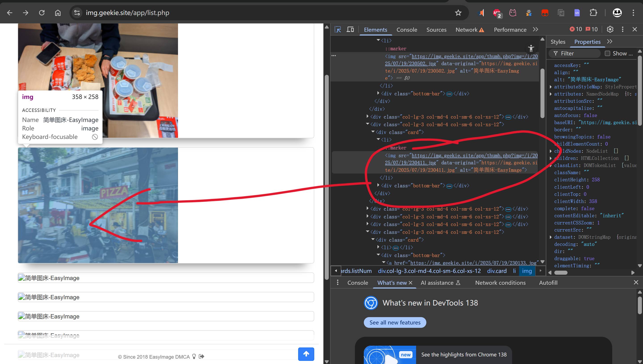643x364 pixels.
Task: Collapse the div class card node
Action: 373,132
